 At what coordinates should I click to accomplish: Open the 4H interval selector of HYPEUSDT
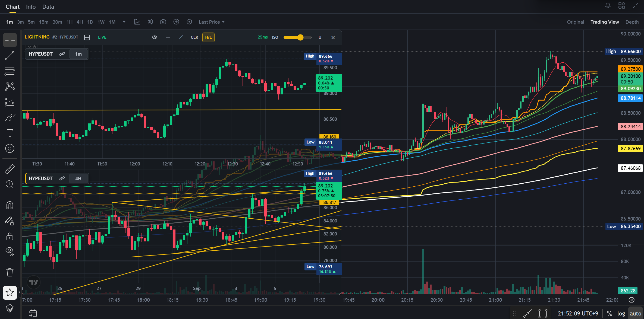[78, 178]
